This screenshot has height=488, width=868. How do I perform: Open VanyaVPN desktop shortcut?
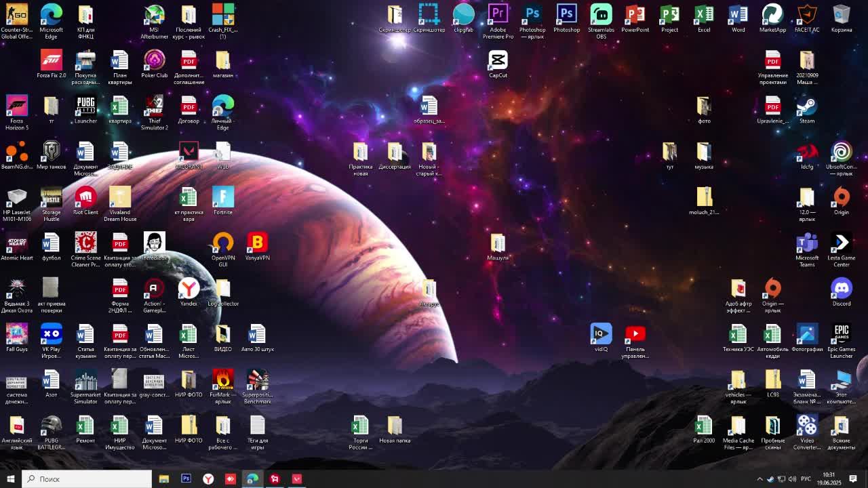click(257, 247)
